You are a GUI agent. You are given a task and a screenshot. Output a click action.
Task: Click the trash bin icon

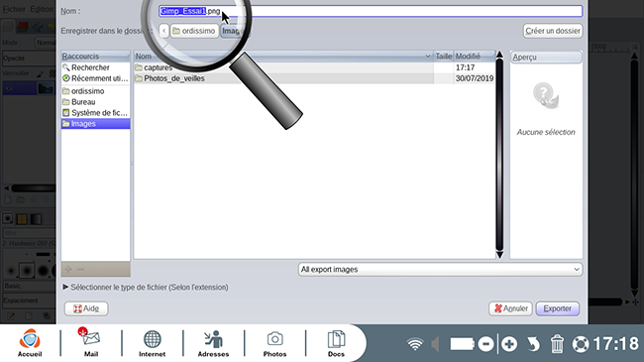(x=557, y=344)
